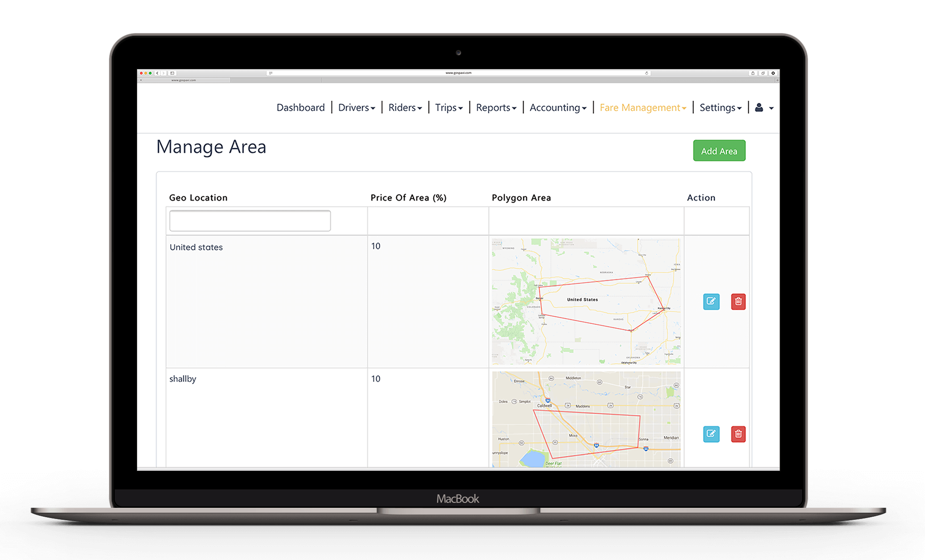This screenshot has width=925, height=560.
Task: Click the Price Of Area (%) header
Action: (x=408, y=198)
